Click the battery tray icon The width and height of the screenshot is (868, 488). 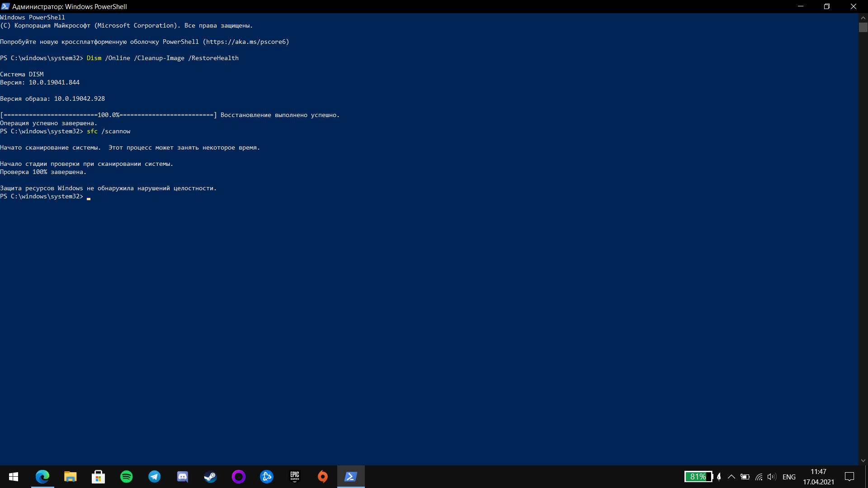(745, 477)
